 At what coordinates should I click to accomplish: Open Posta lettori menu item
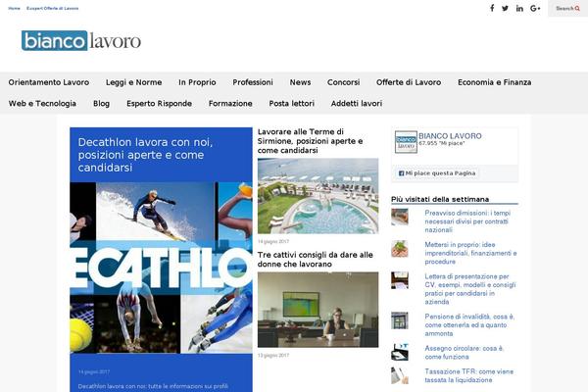click(292, 103)
